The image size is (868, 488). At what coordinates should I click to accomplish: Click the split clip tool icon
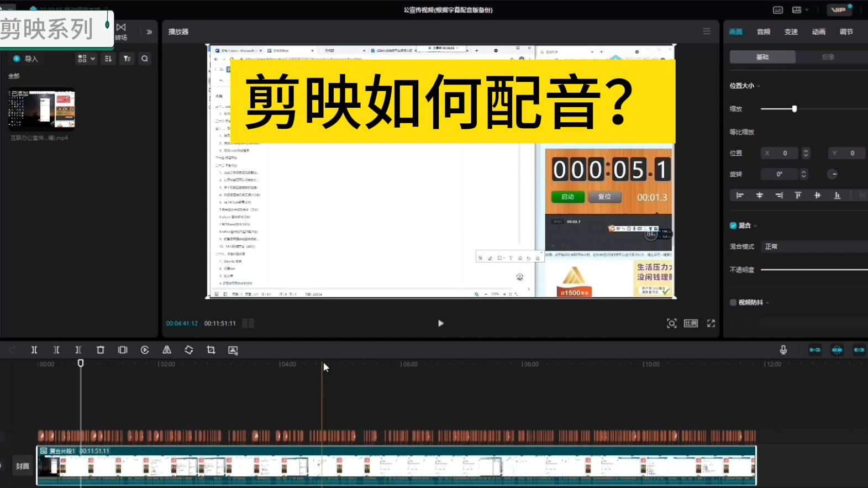[34, 350]
